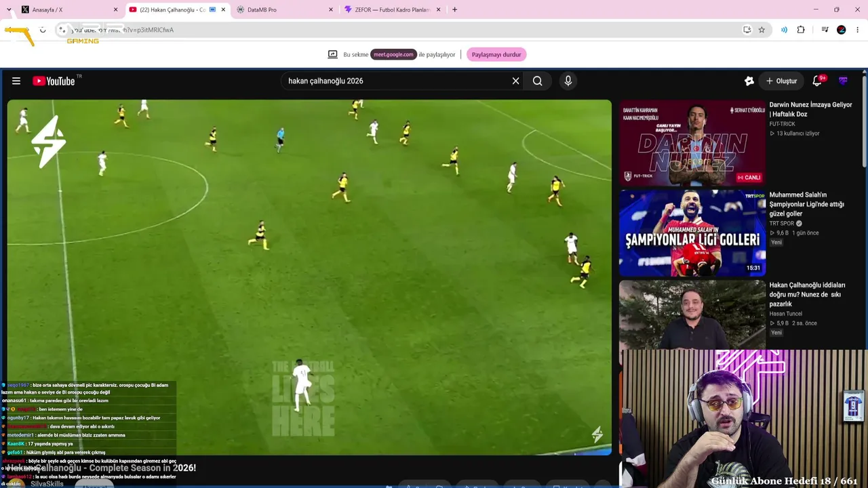Viewport: 868px width, 488px height.
Task: Click the Paylaşmayı durdur button
Action: click(496, 54)
